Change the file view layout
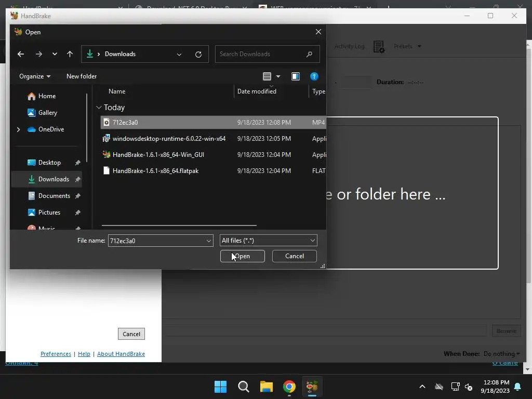 click(267, 76)
